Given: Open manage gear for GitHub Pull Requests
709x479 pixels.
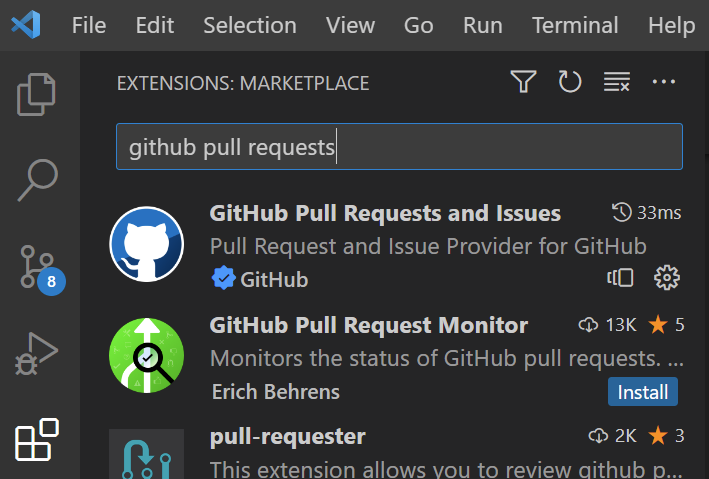Looking at the screenshot, I should coord(666,278).
